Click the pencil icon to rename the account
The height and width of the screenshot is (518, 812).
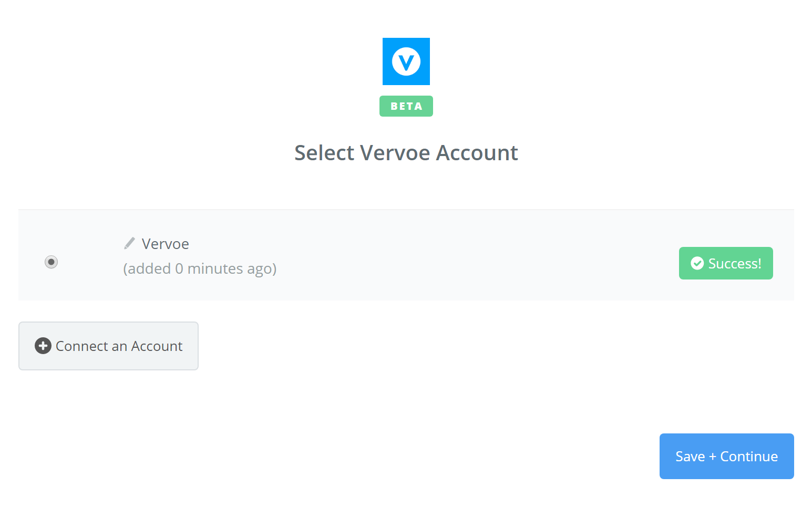[129, 243]
